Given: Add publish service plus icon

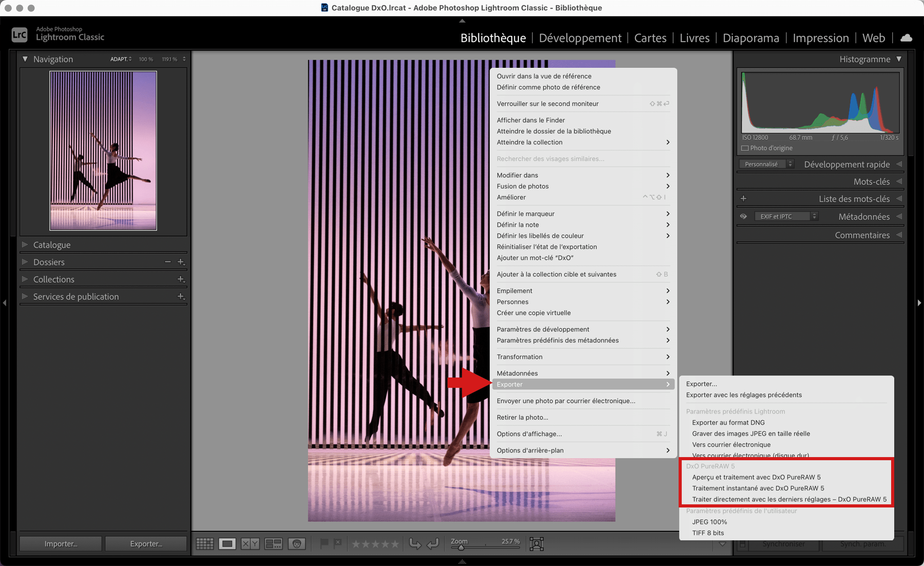Looking at the screenshot, I should tap(181, 296).
